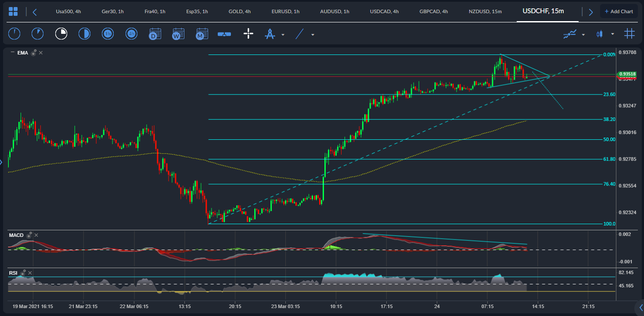The width and height of the screenshot is (644, 316).
Task: Open the NZDUSD, 15m chart tab
Action: pos(486,11)
